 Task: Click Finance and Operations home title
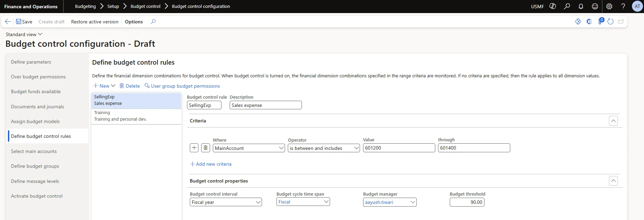[31, 6]
